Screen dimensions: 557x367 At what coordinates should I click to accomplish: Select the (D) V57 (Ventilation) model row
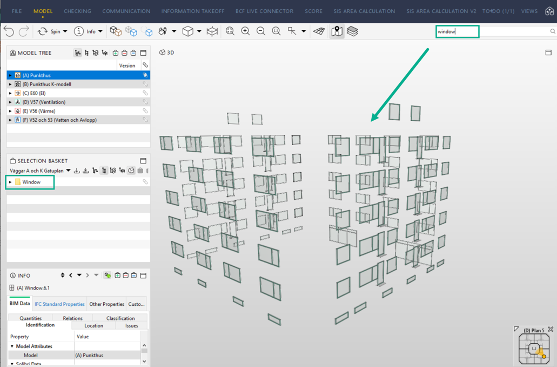[78, 102]
